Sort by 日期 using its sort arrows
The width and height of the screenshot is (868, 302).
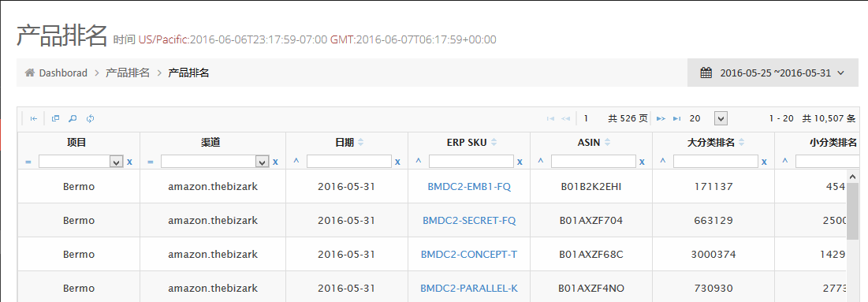(361, 143)
